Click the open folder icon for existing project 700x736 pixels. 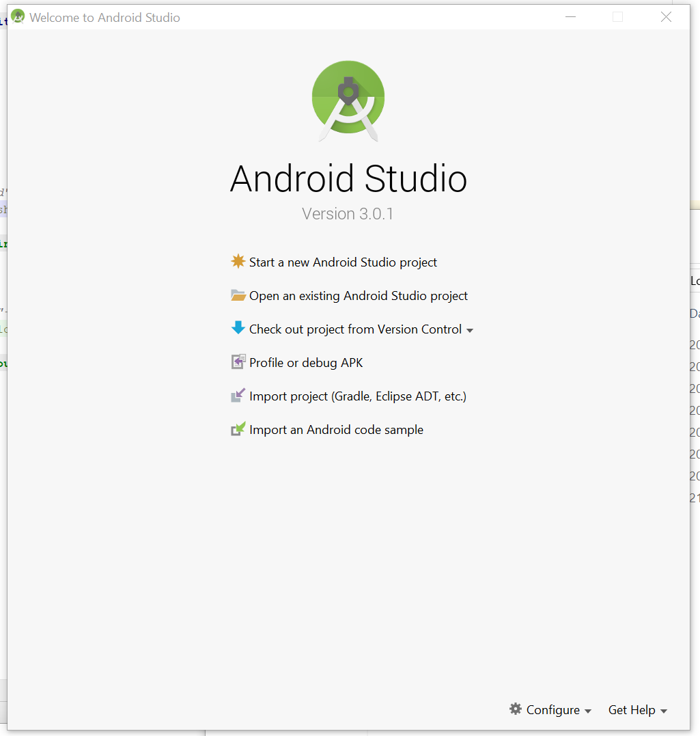click(x=238, y=295)
